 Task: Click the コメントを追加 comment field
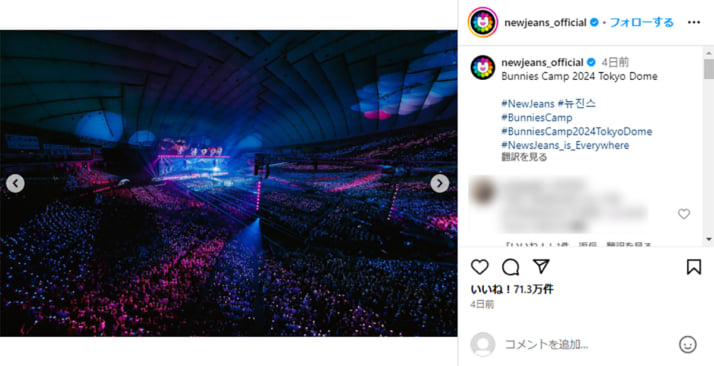586,345
